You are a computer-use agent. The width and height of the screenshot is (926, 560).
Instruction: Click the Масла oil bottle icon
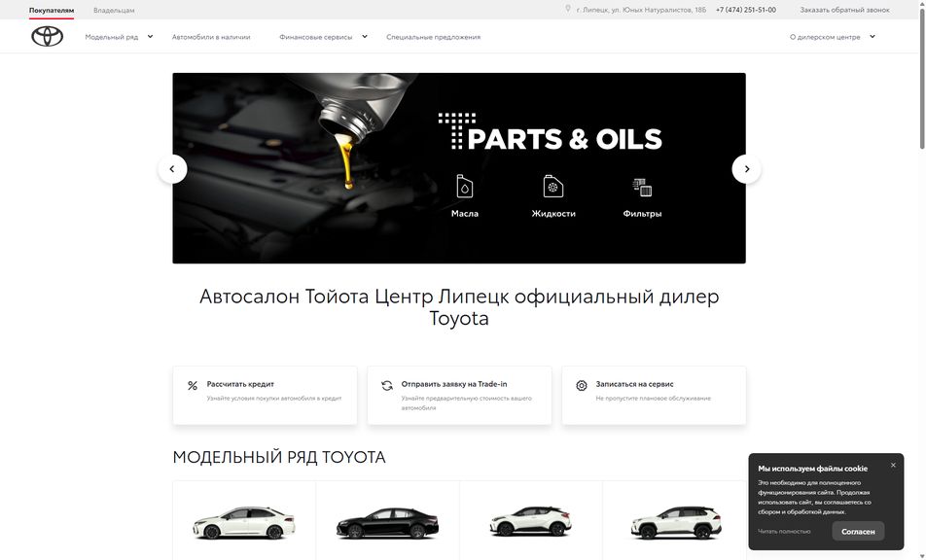[465, 186]
